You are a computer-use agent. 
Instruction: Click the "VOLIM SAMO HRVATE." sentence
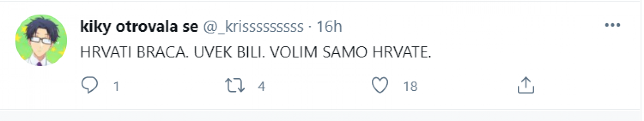(350, 53)
